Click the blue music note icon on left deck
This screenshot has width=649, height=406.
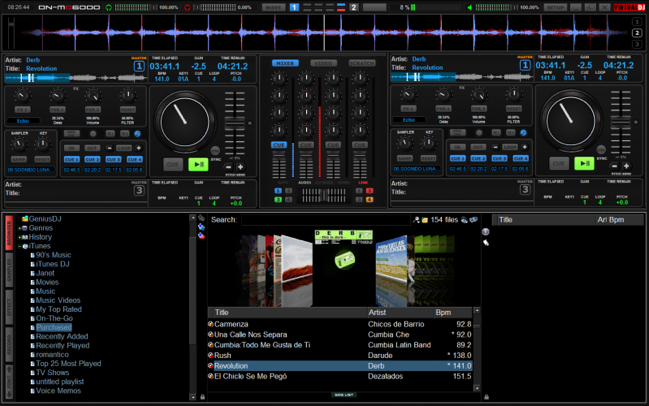click(137, 134)
